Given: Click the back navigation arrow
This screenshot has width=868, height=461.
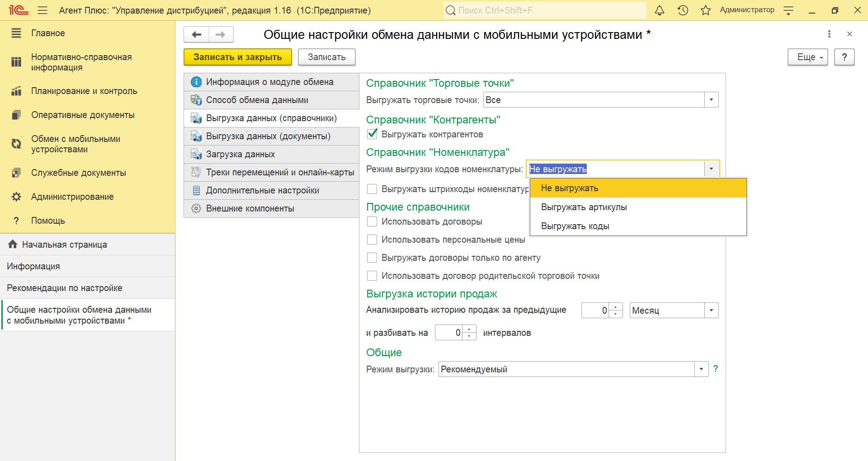Looking at the screenshot, I should pyautogui.click(x=197, y=35).
